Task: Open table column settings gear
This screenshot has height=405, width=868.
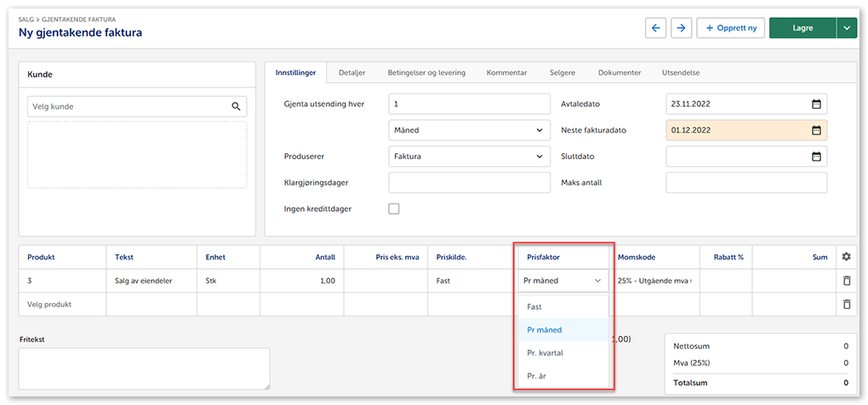Action: (x=845, y=256)
